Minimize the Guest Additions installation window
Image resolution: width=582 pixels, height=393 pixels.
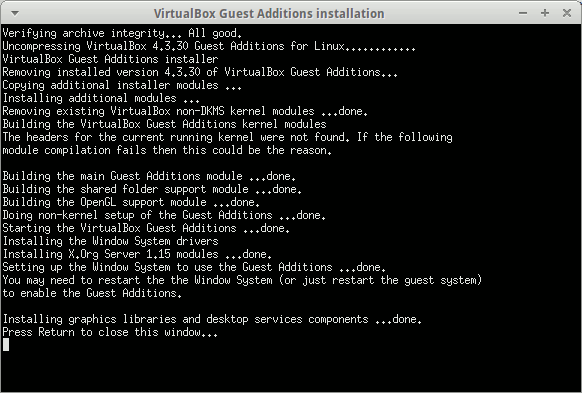point(523,13)
